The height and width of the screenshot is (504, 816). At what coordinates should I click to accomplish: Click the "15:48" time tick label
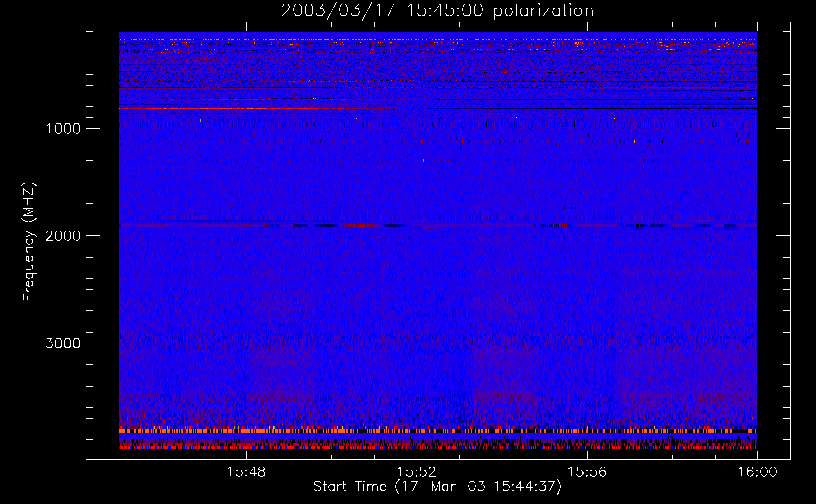pos(246,472)
